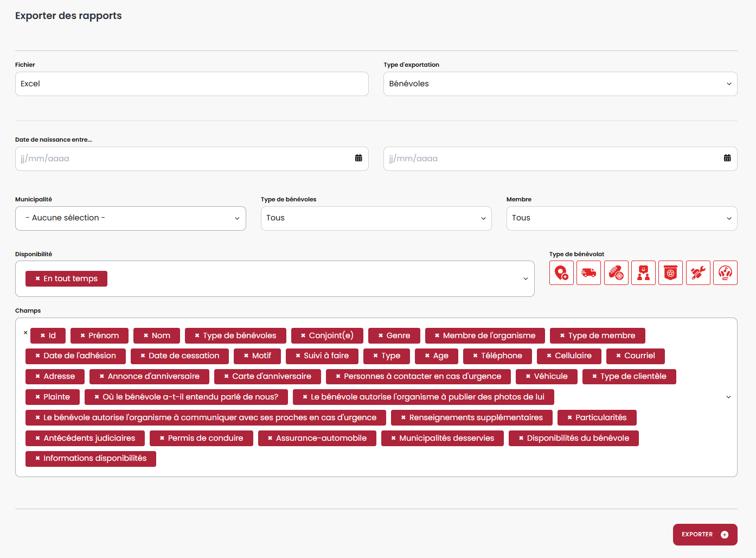This screenshot has height=558, width=756.
Task: Expand the Membre dropdown
Action: pos(622,218)
